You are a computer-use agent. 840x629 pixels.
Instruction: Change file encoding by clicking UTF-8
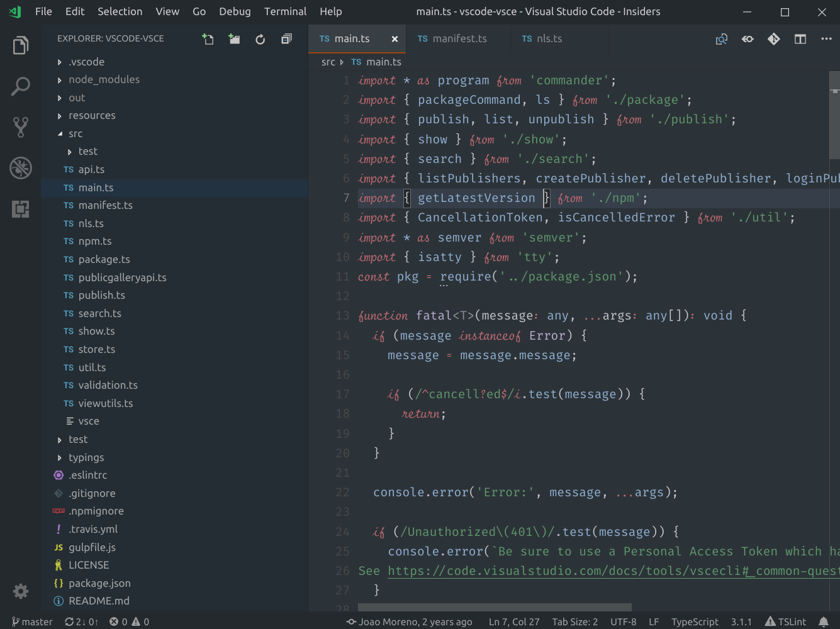tap(623, 621)
